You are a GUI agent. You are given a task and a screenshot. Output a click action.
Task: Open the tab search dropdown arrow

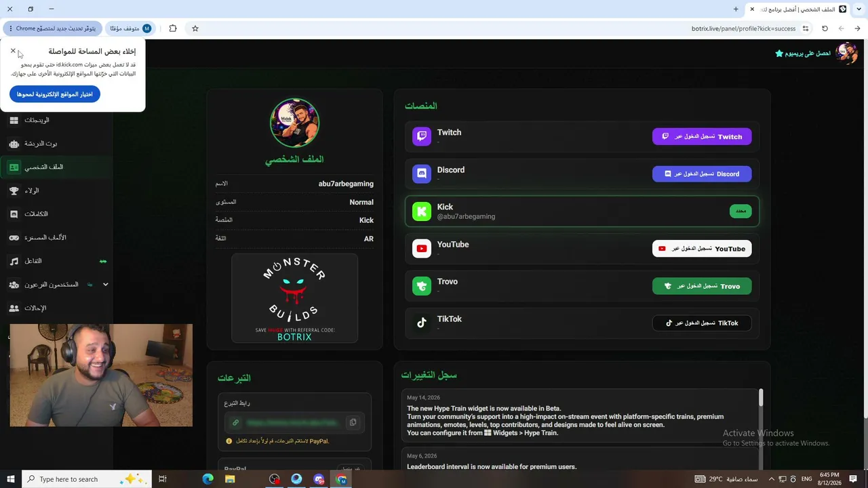pos(859,9)
